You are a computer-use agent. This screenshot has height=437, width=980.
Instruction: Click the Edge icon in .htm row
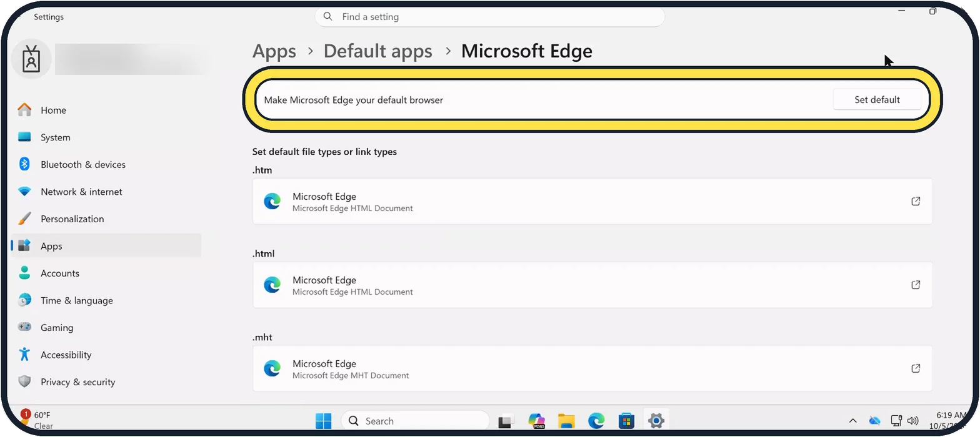272,202
